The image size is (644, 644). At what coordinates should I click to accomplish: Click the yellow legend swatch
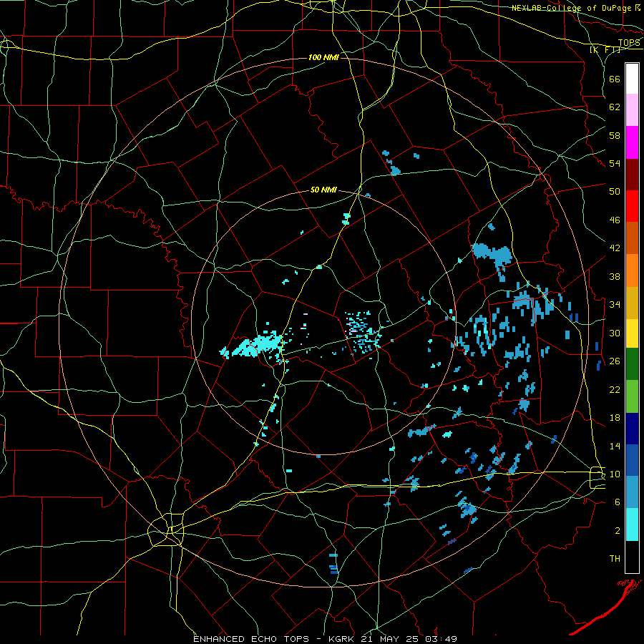632,333
